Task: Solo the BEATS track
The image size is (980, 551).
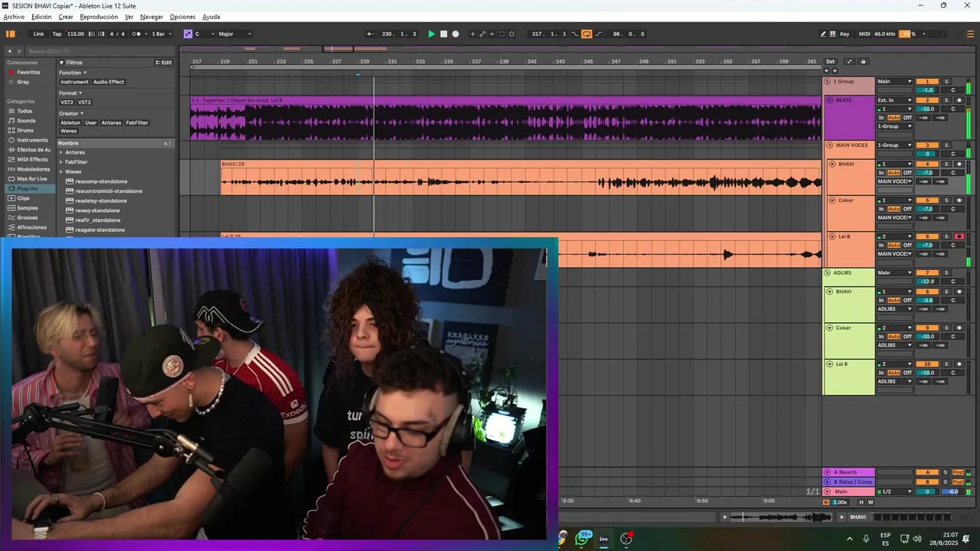Action: point(946,100)
